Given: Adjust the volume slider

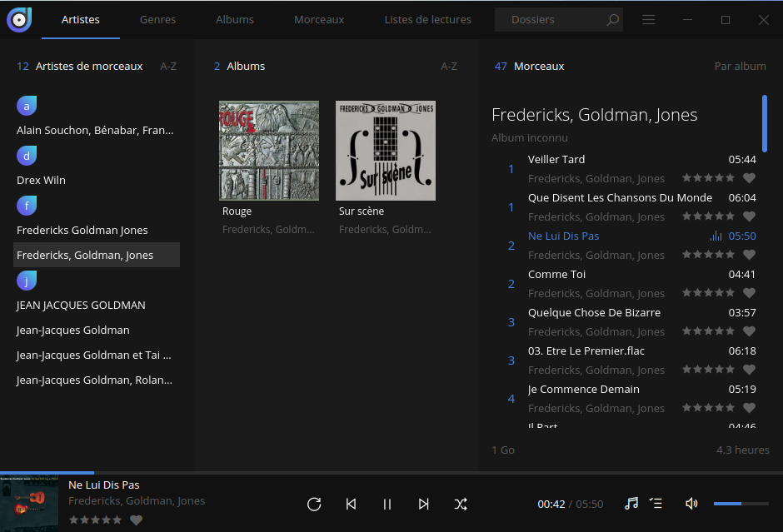Looking at the screenshot, I should pos(740,504).
